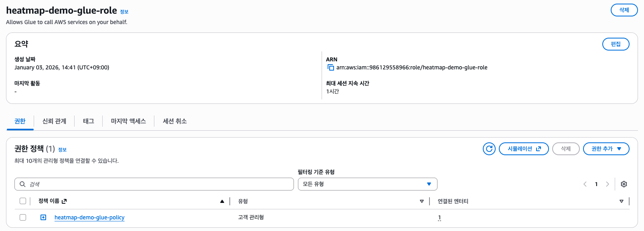Viewport: 644px width, 231px height.
Task: Click the 1시간 session duration value
Action: coord(332,91)
